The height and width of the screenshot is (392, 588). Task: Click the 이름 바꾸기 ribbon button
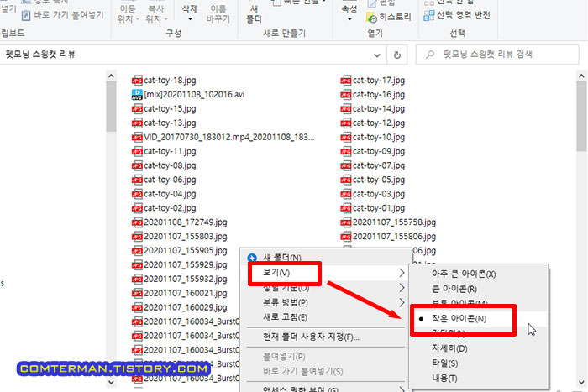(x=218, y=13)
